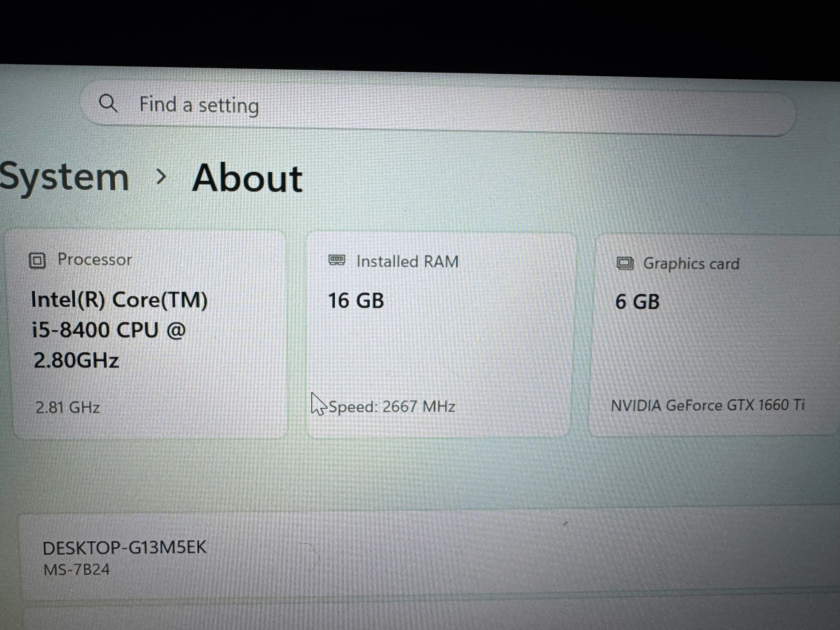Go back to System breadcrumb
This screenshot has height=630, width=840.
pos(64,178)
